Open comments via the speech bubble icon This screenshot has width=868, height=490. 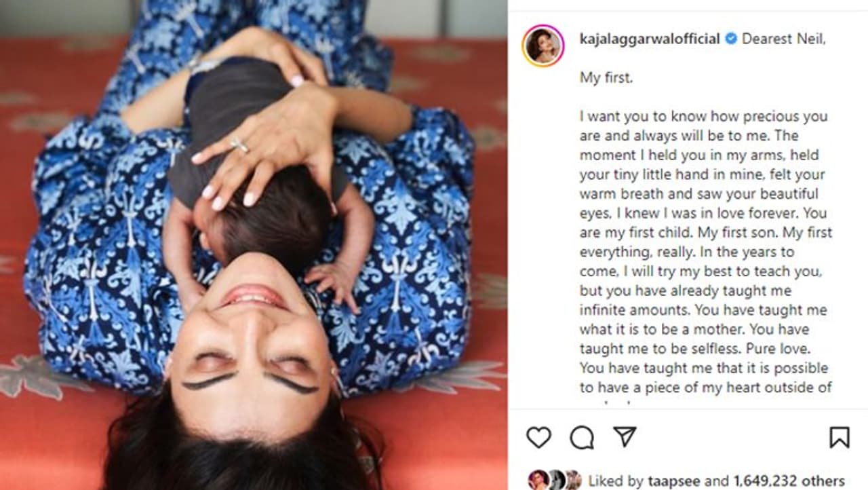(582, 438)
